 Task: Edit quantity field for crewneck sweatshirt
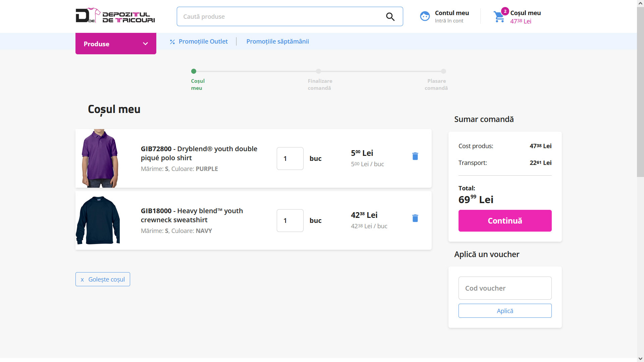tap(290, 221)
